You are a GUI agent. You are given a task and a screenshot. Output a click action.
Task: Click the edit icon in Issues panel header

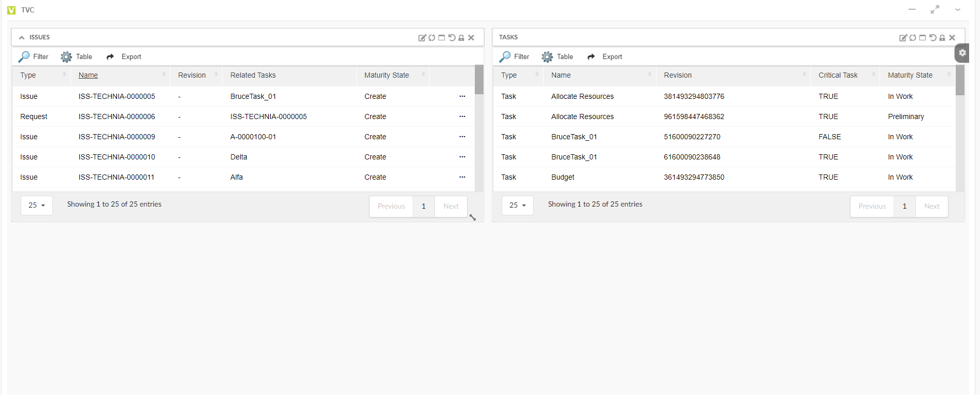click(x=422, y=38)
